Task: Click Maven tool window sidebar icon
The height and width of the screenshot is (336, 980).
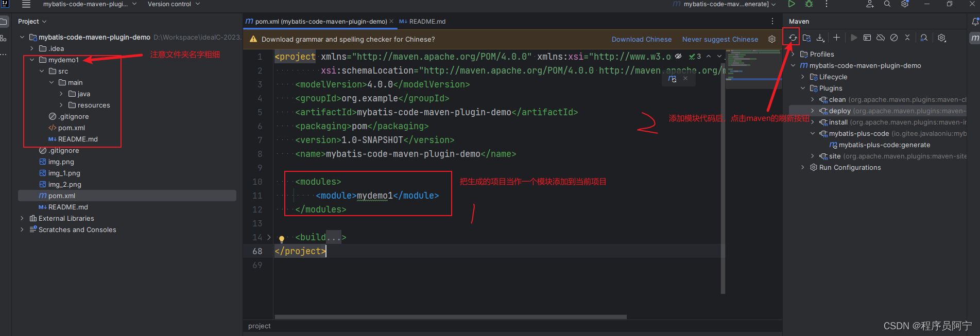Action: pos(975,38)
